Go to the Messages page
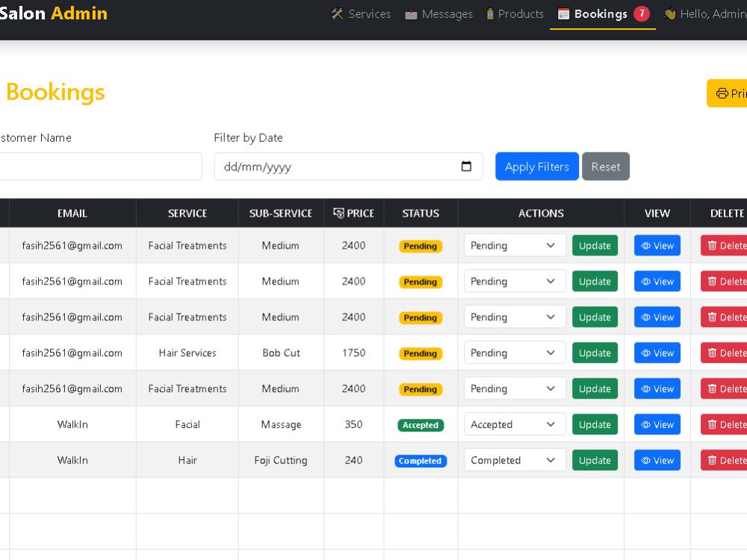The width and height of the screenshot is (747, 560). click(x=438, y=14)
